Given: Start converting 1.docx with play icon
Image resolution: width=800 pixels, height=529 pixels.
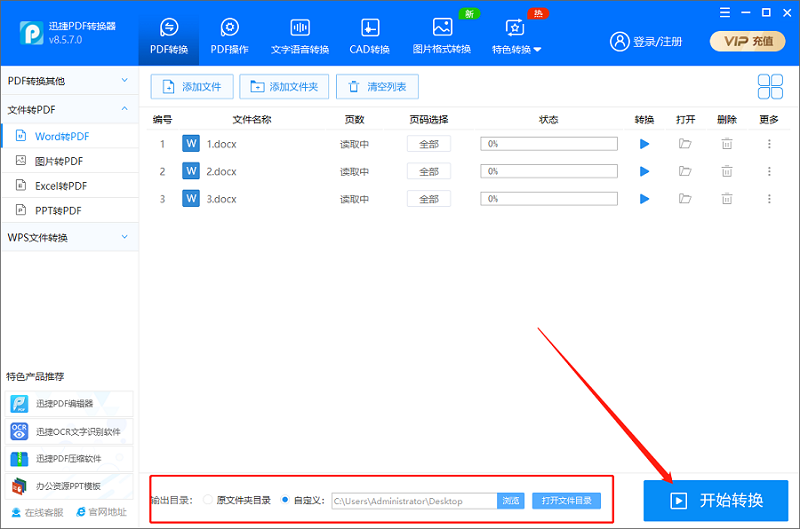Looking at the screenshot, I should click(x=644, y=144).
